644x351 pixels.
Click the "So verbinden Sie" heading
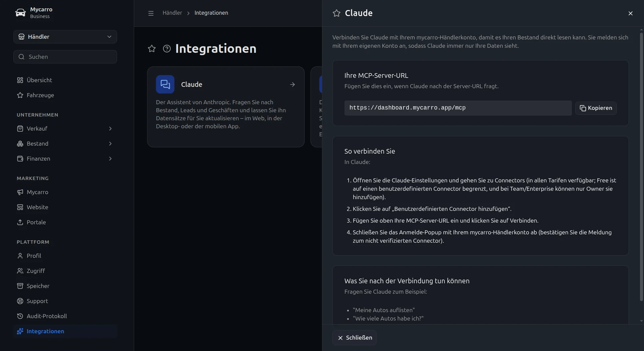click(370, 151)
